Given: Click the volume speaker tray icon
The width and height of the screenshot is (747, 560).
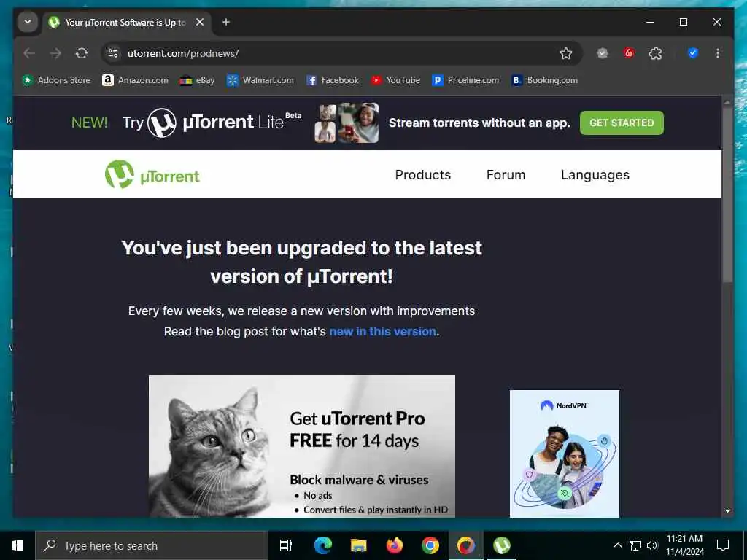Looking at the screenshot, I should [652, 545].
